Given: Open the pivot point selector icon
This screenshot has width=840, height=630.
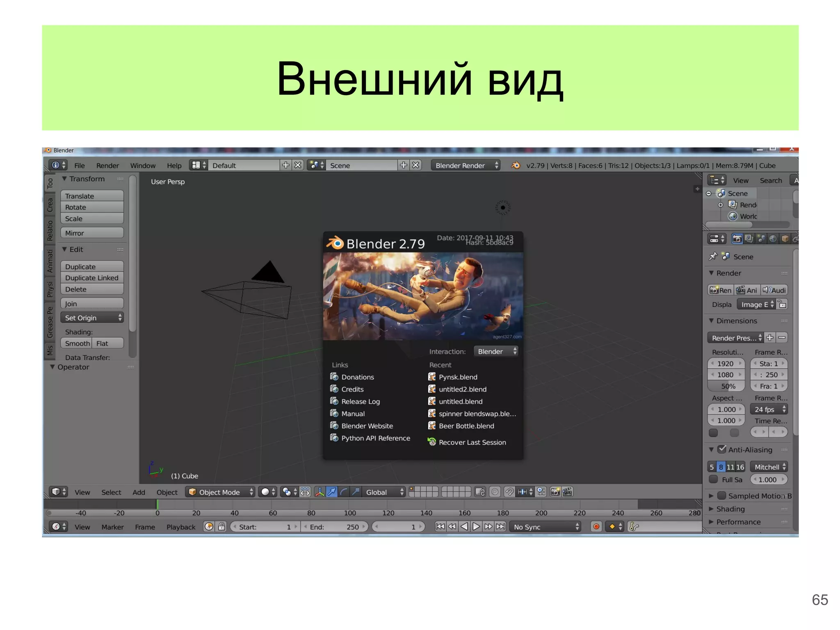Looking at the screenshot, I should coord(290,492).
